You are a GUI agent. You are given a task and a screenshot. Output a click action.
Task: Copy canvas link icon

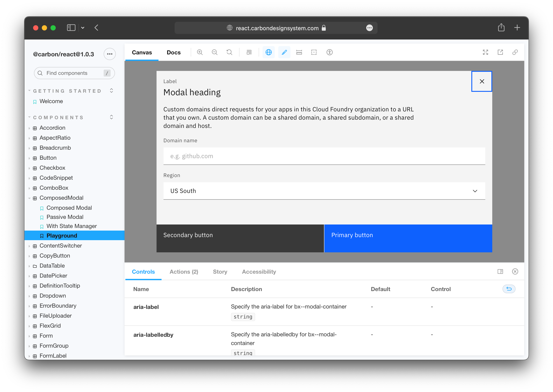(x=515, y=52)
